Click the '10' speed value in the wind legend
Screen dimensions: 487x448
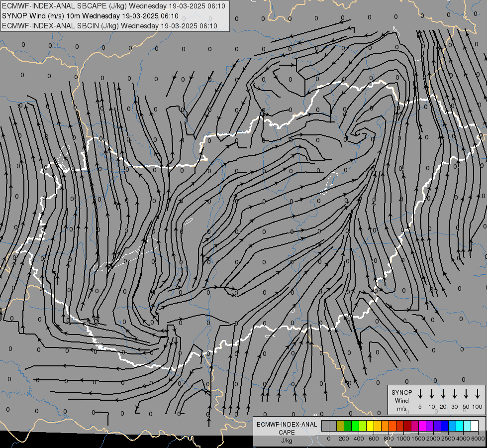tap(431, 407)
